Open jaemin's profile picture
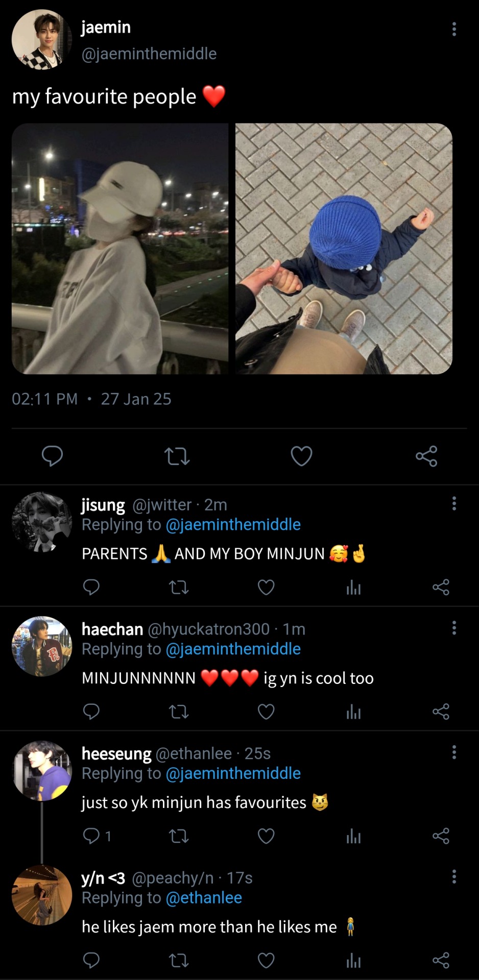 (x=41, y=39)
